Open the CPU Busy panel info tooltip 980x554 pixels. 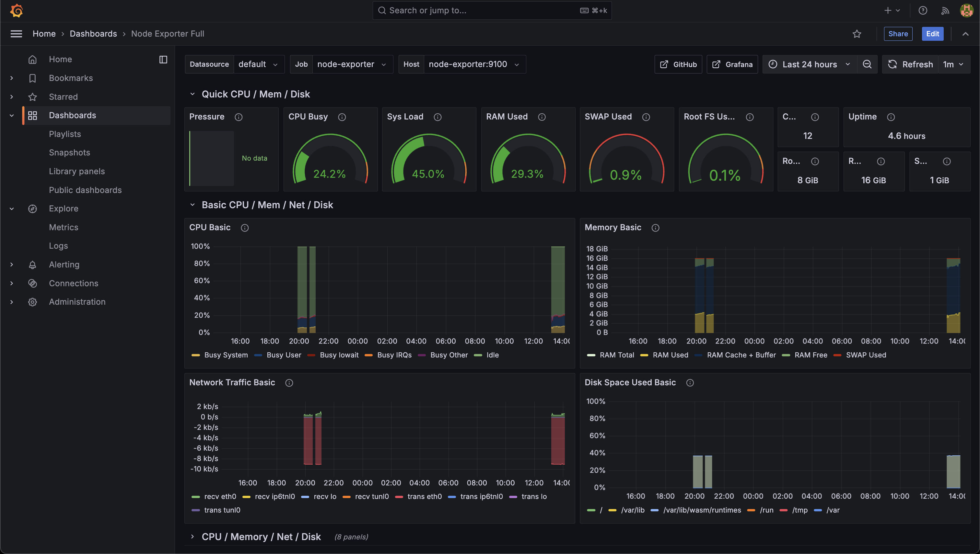[x=342, y=117]
